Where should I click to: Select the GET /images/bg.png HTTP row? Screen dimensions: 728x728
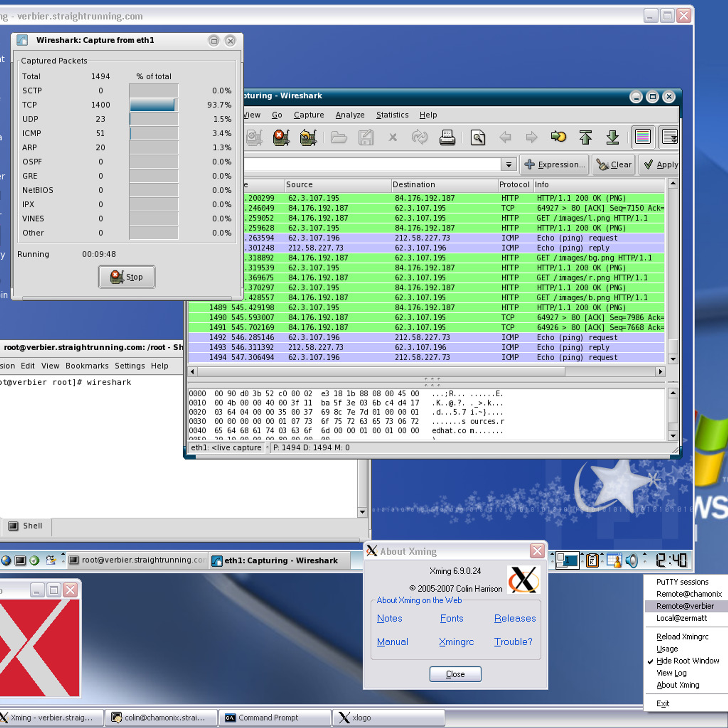pyautogui.click(x=454, y=258)
